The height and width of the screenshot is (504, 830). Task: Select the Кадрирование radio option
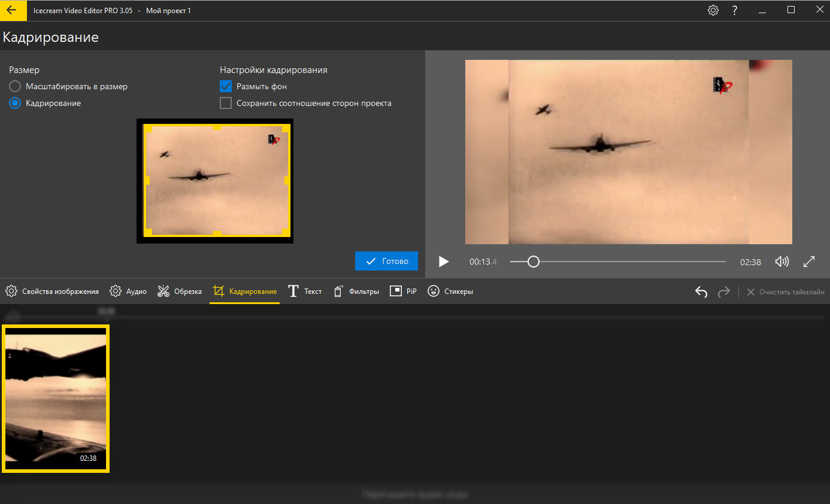point(45,103)
